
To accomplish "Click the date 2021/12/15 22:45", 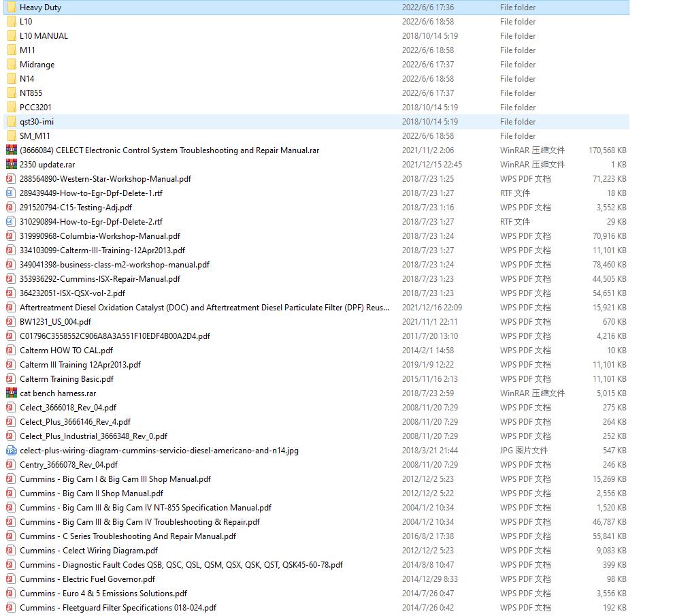I will pyautogui.click(x=431, y=165).
